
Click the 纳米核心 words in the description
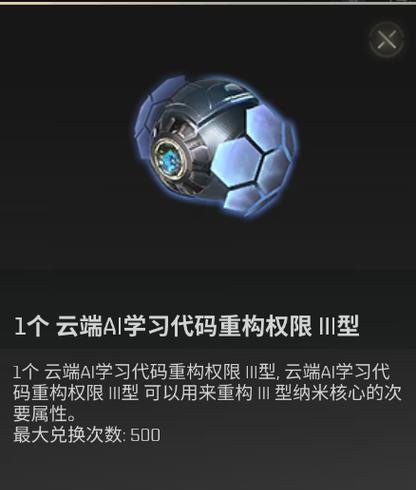pyautogui.click(x=328, y=393)
